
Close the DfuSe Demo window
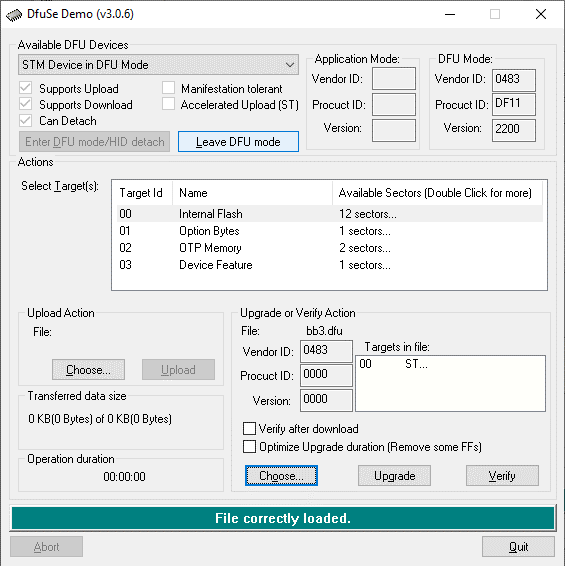(x=540, y=14)
